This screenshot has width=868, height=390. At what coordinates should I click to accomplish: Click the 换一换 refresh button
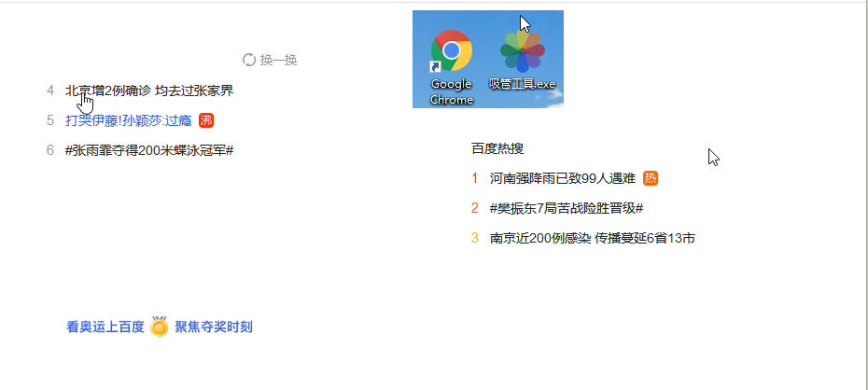270,60
